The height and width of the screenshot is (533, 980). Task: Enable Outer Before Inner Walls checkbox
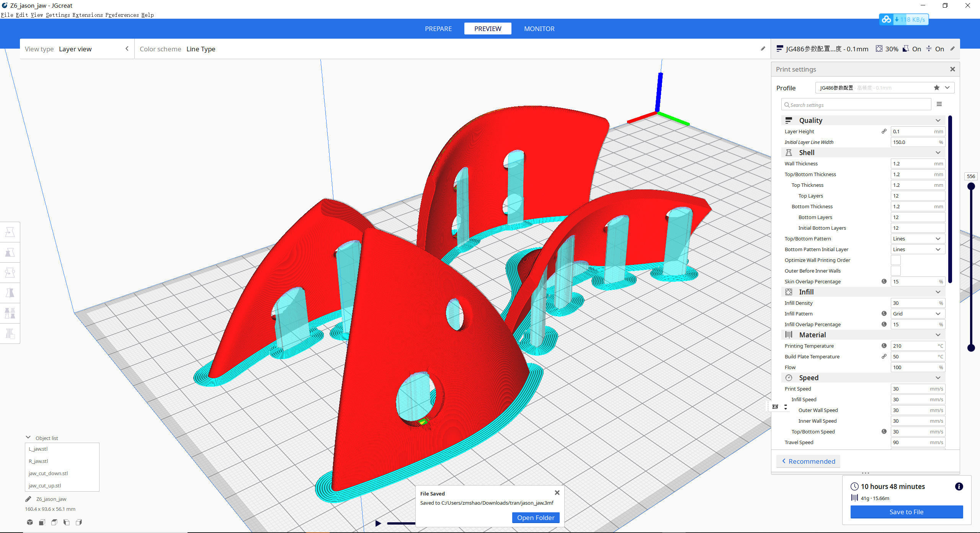coord(895,271)
